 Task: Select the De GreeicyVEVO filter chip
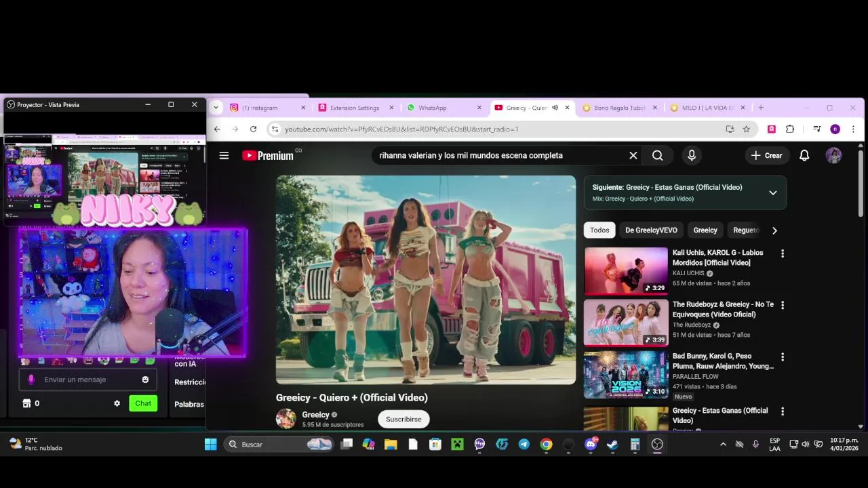(651, 230)
